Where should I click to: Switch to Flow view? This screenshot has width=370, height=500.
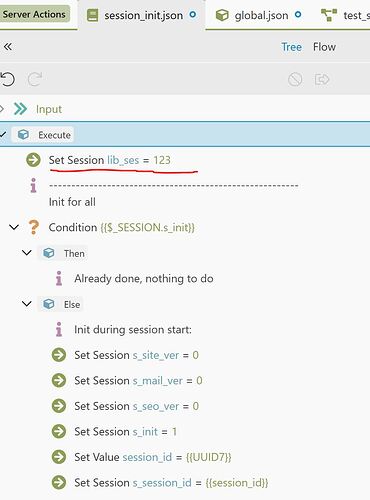tap(324, 47)
